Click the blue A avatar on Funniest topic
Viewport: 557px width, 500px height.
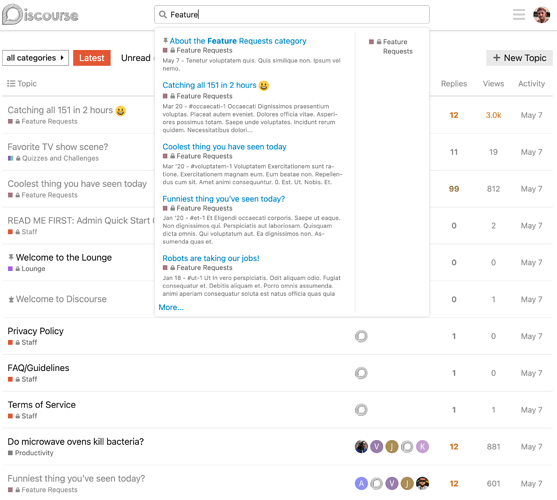(x=361, y=483)
